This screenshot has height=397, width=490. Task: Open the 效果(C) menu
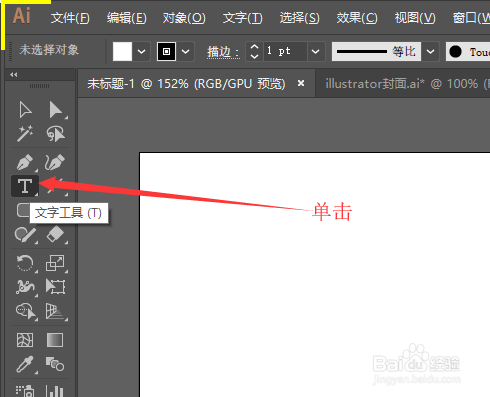357,18
